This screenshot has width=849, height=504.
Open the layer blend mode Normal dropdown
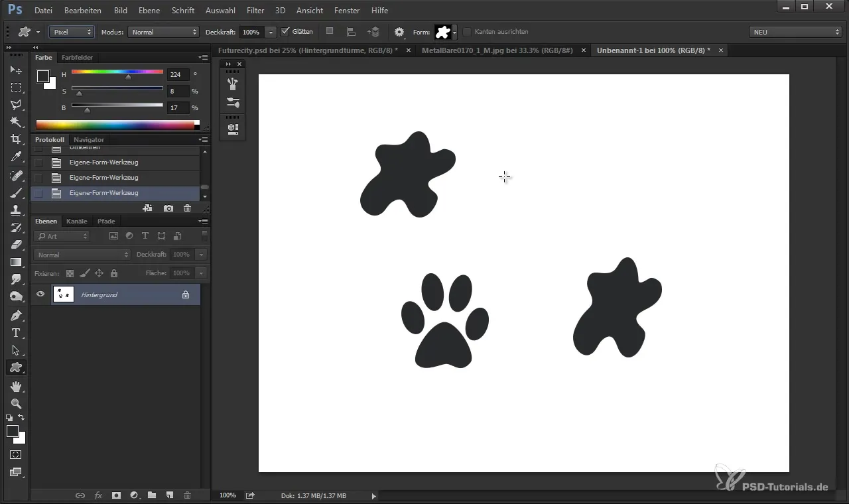point(82,255)
